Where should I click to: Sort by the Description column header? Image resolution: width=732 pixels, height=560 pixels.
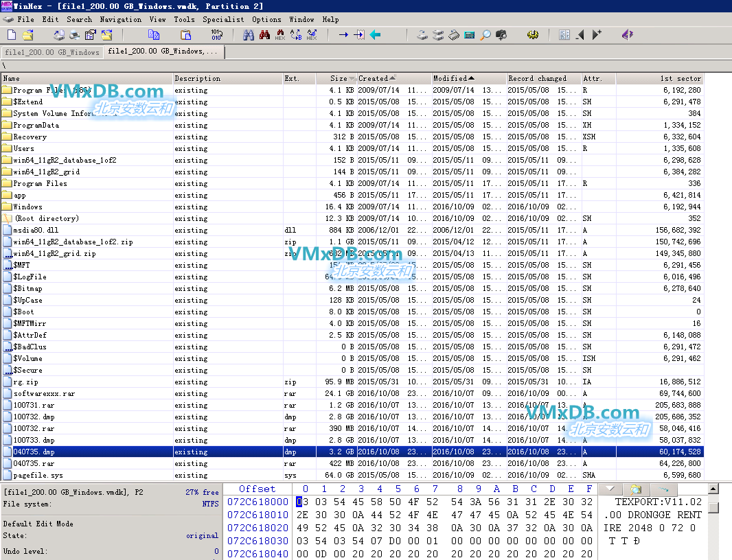(x=228, y=78)
